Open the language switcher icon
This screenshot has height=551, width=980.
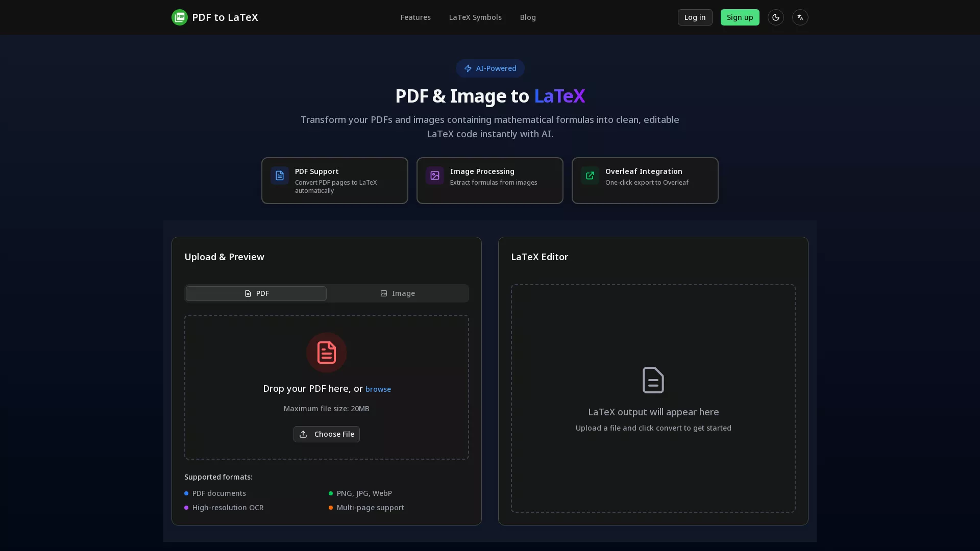point(800,17)
